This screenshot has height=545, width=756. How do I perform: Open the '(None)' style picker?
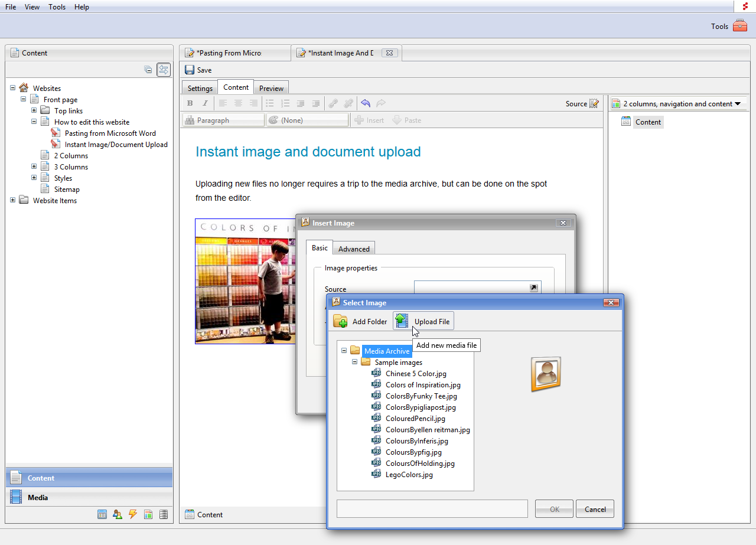point(307,120)
